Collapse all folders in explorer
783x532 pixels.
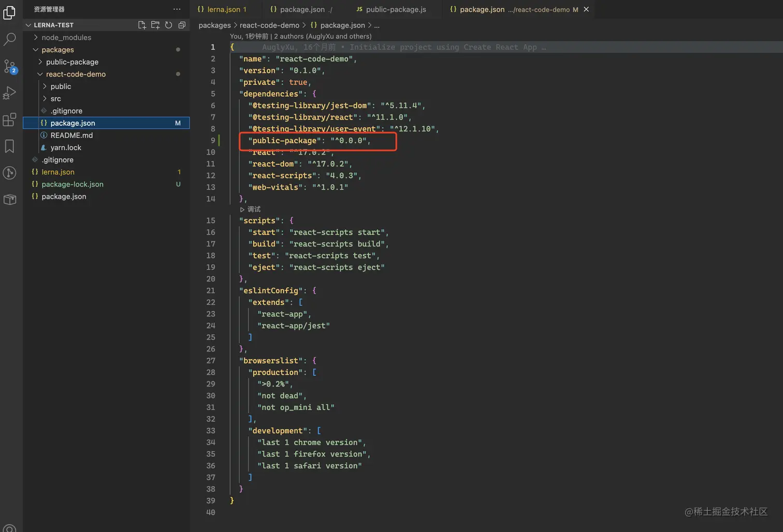[182, 25]
